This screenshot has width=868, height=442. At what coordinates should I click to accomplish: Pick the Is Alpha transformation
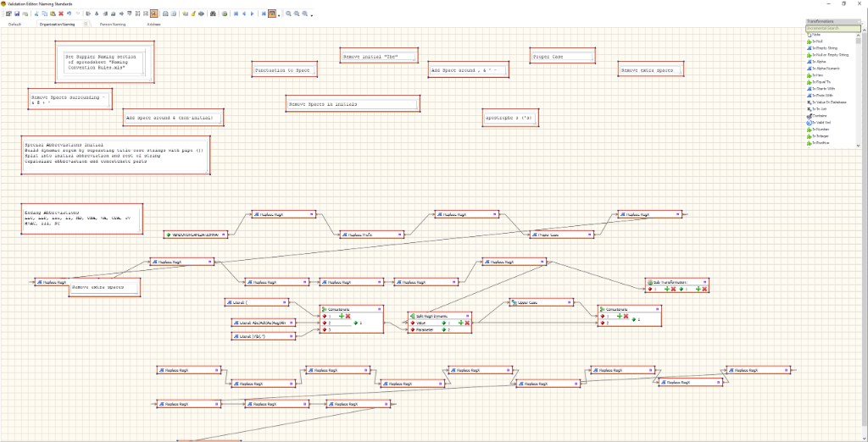click(x=818, y=62)
